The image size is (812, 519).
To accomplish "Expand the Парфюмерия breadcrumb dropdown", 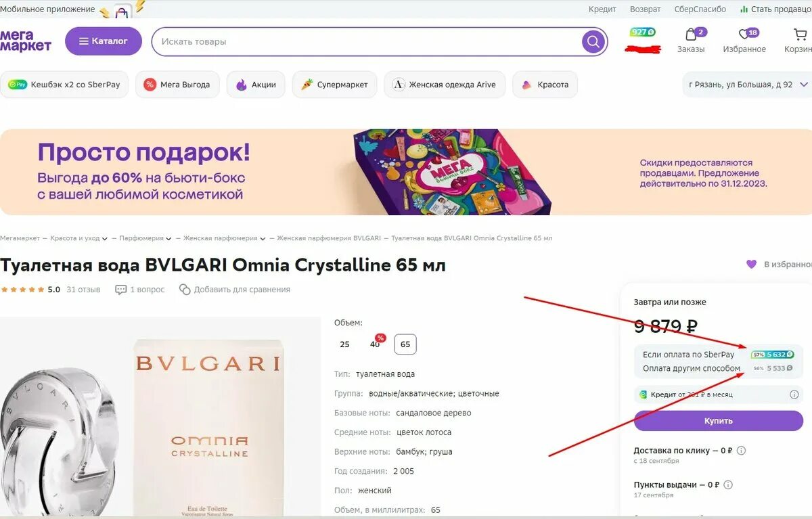I will coord(168,239).
